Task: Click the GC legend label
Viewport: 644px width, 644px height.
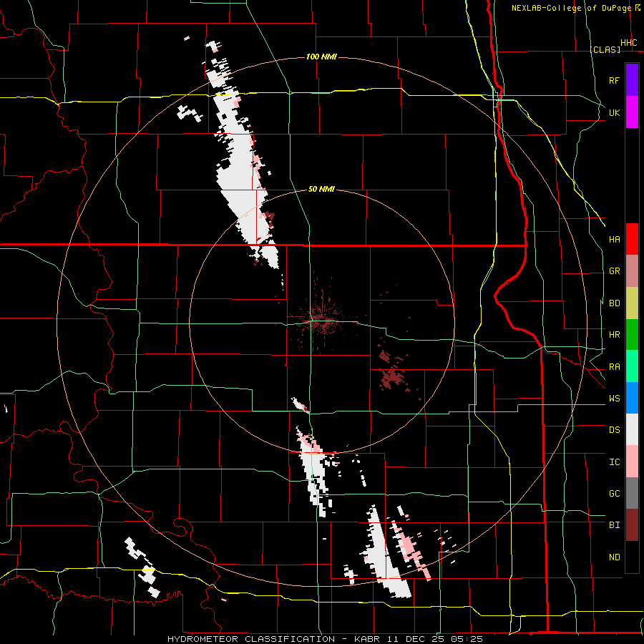Action: pos(614,494)
